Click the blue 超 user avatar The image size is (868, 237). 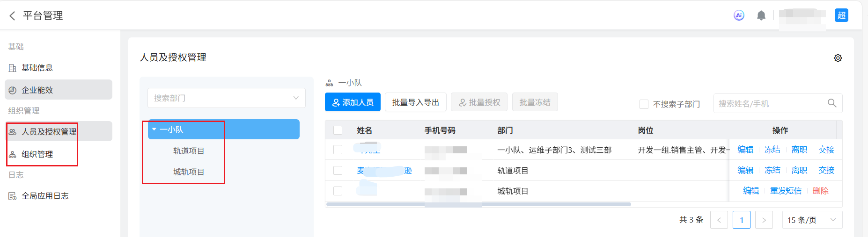coord(841,15)
